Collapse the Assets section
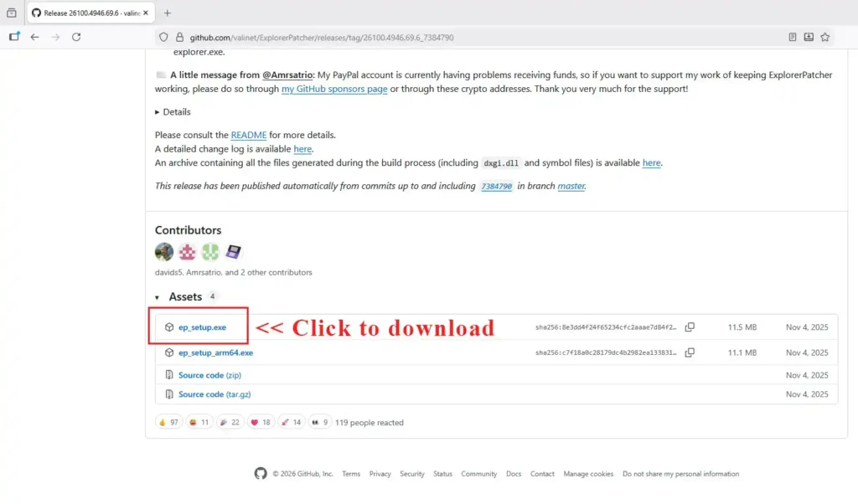The image size is (858, 504). pos(158,297)
